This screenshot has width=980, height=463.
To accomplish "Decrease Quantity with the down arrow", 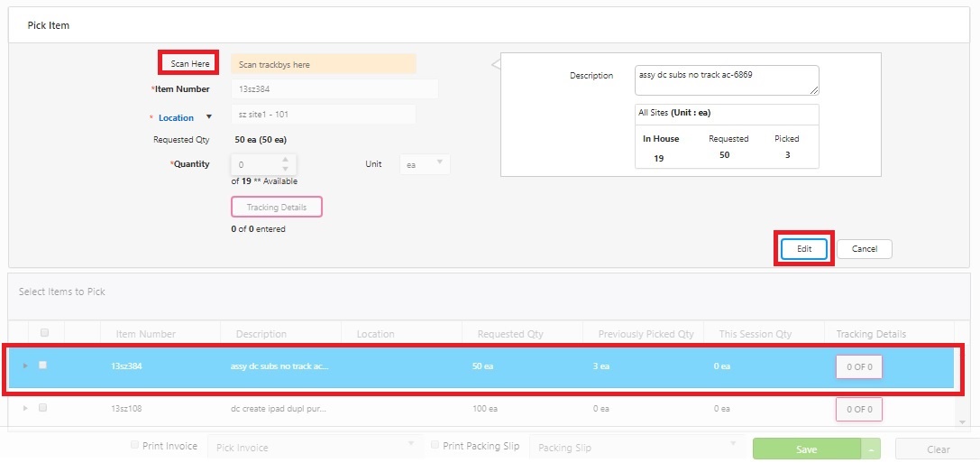I will pyautogui.click(x=285, y=170).
